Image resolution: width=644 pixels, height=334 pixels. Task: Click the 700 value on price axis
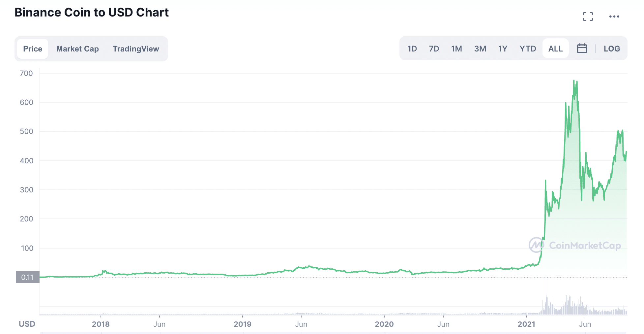pos(26,73)
